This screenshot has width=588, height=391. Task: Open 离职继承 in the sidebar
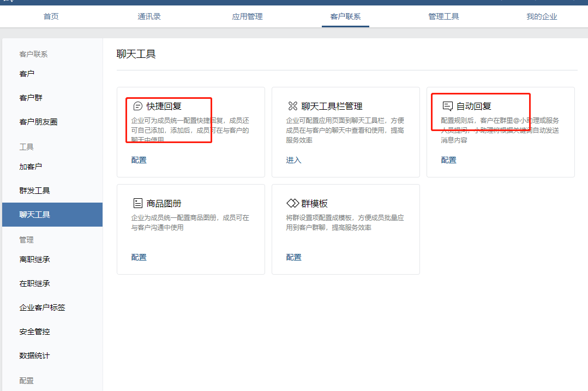coord(35,259)
